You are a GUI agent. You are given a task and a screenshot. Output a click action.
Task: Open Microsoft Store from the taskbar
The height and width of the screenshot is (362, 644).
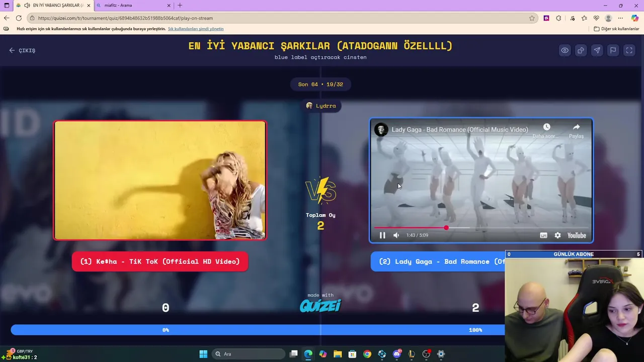coord(352,354)
